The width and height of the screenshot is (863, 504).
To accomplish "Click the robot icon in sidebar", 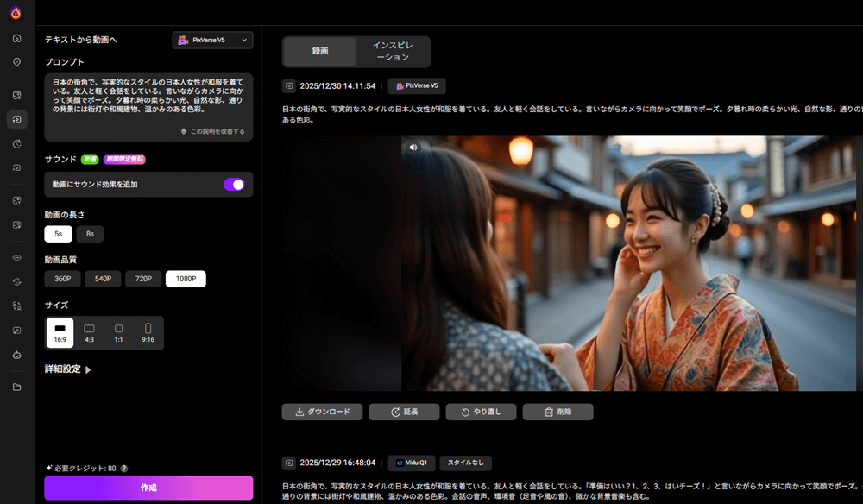I will (x=16, y=355).
